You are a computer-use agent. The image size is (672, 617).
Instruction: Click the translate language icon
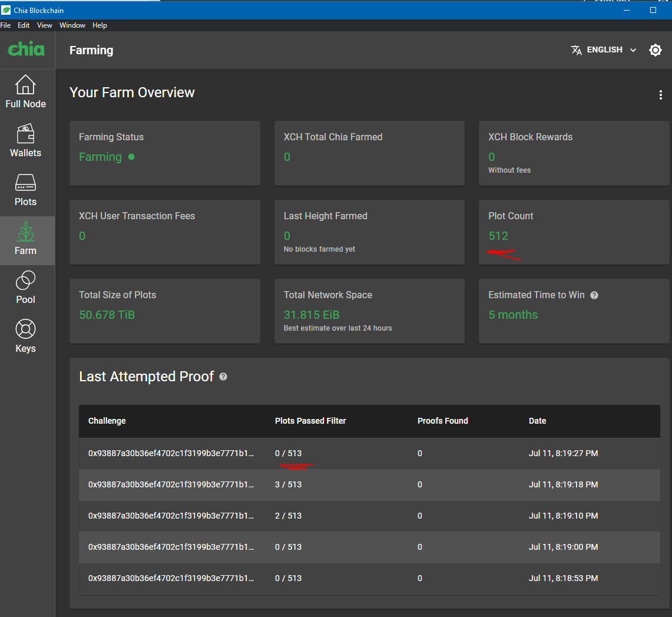(x=577, y=50)
